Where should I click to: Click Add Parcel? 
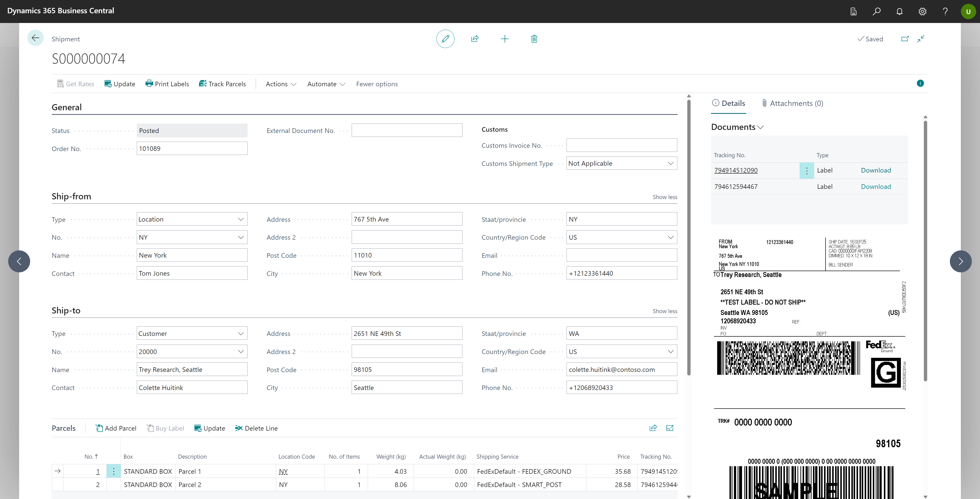pos(116,428)
